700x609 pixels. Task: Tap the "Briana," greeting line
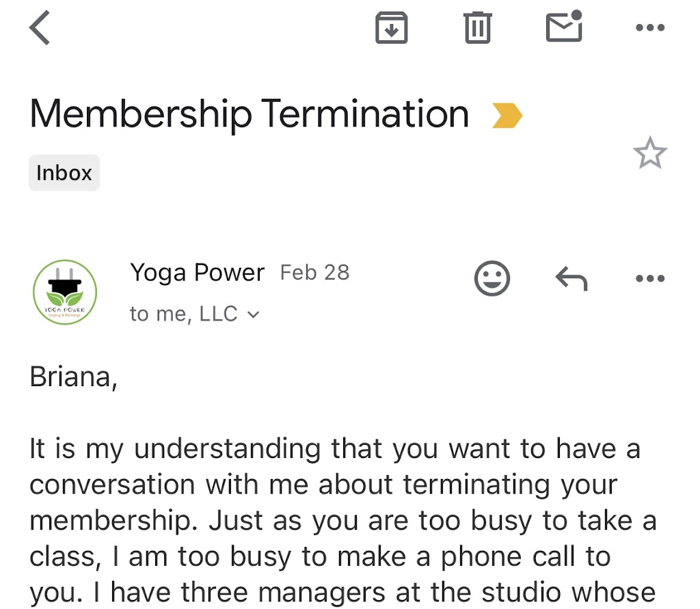74,377
